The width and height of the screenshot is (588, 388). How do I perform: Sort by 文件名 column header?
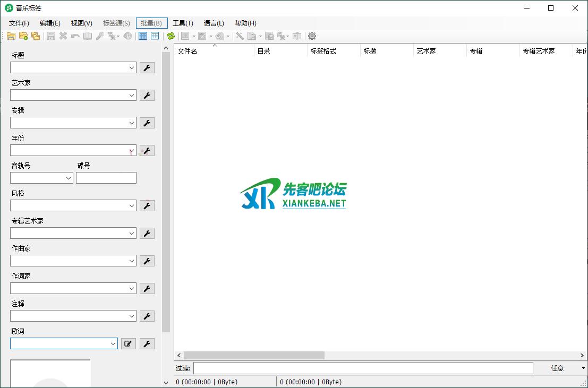point(212,51)
